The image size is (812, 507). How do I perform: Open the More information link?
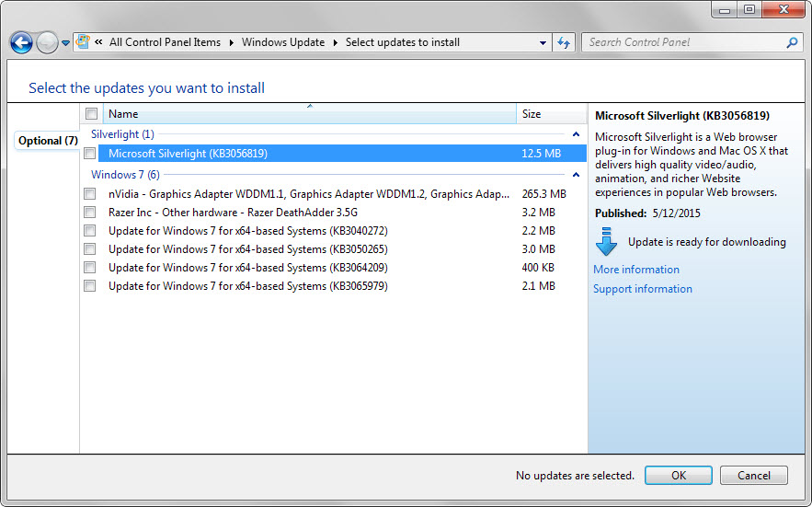click(636, 270)
